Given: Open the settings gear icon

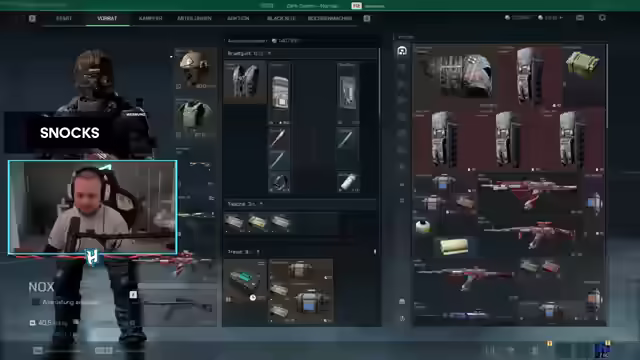Looking at the screenshot, I should click(x=602, y=18).
